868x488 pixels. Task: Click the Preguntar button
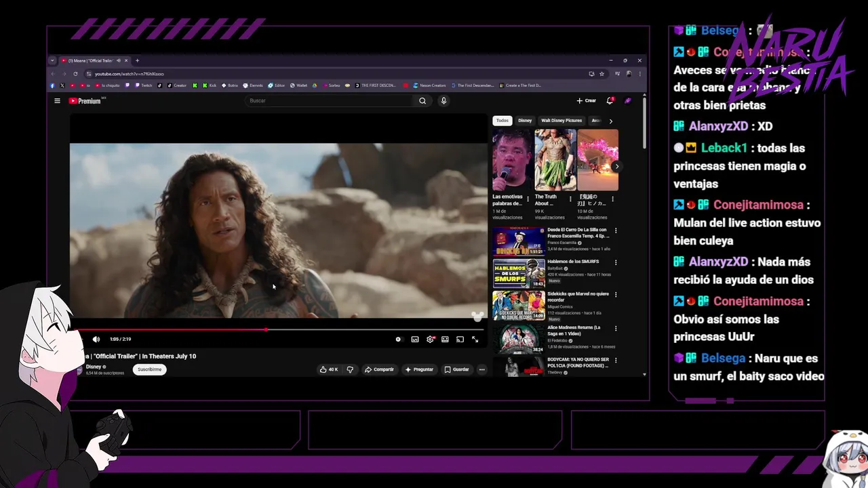point(419,369)
